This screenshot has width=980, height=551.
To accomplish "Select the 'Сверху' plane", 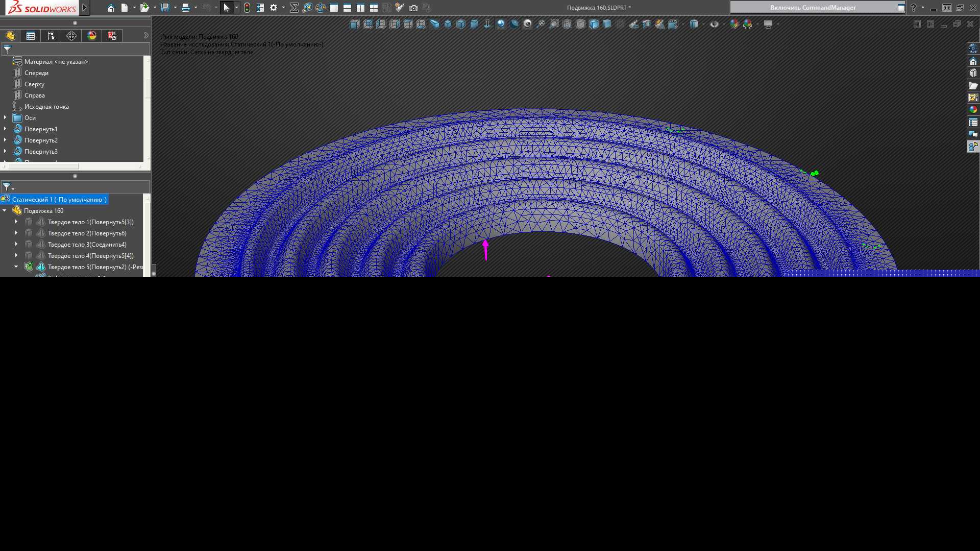I will click(34, 84).
